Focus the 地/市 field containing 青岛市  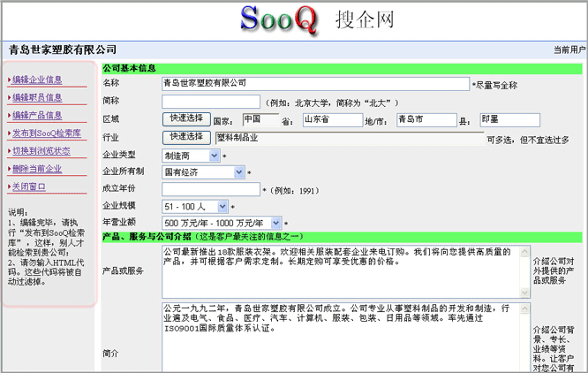click(426, 119)
